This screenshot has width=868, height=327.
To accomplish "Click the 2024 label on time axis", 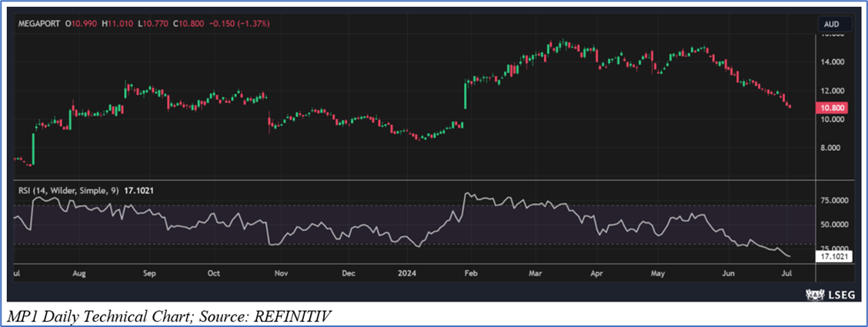I will pyautogui.click(x=407, y=273).
